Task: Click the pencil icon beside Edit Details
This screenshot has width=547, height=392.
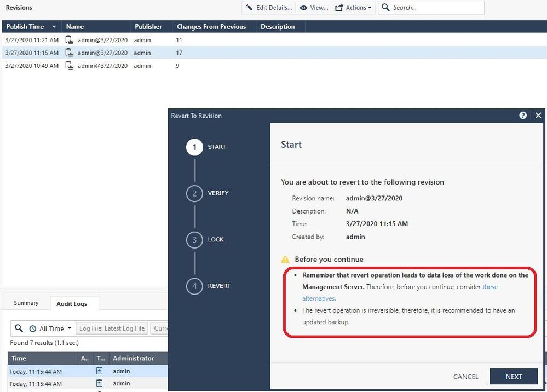Action: [x=249, y=7]
